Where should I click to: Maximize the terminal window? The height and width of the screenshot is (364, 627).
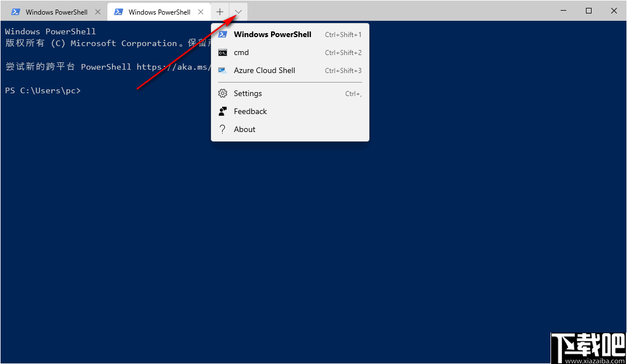pyautogui.click(x=589, y=11)
